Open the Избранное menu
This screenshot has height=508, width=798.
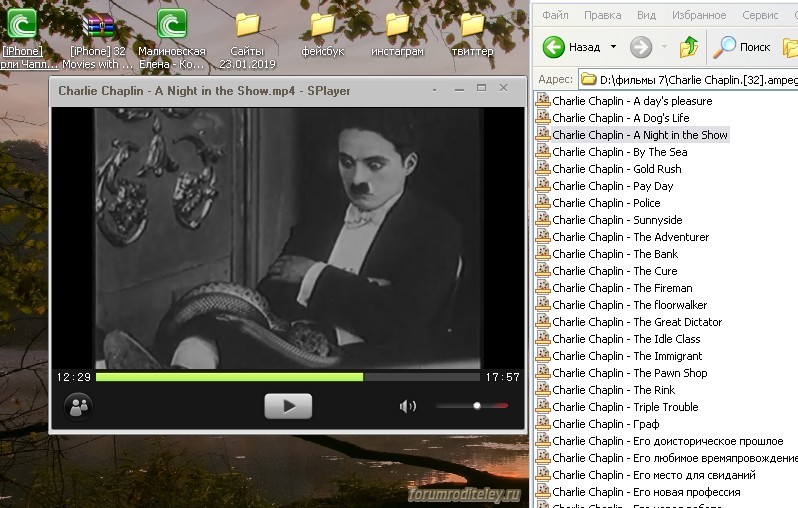pos(699,15)
